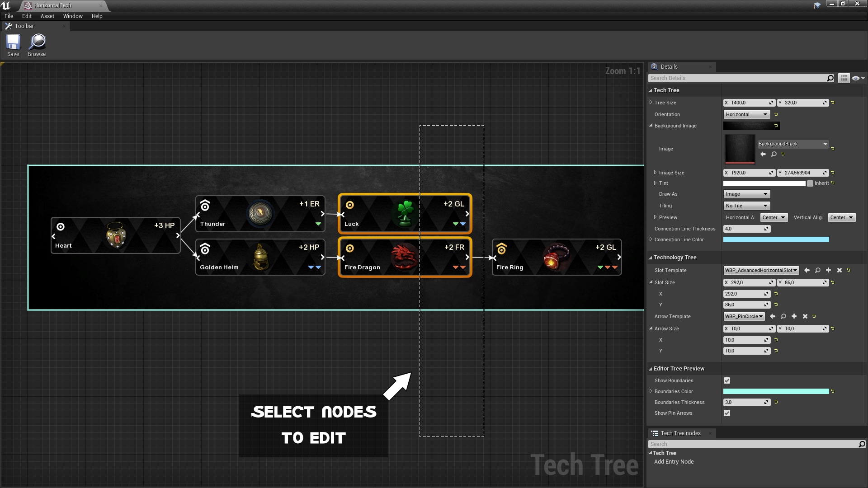Click the reset-to-default icon next to Connection Line Thickness

pos(777,229)
